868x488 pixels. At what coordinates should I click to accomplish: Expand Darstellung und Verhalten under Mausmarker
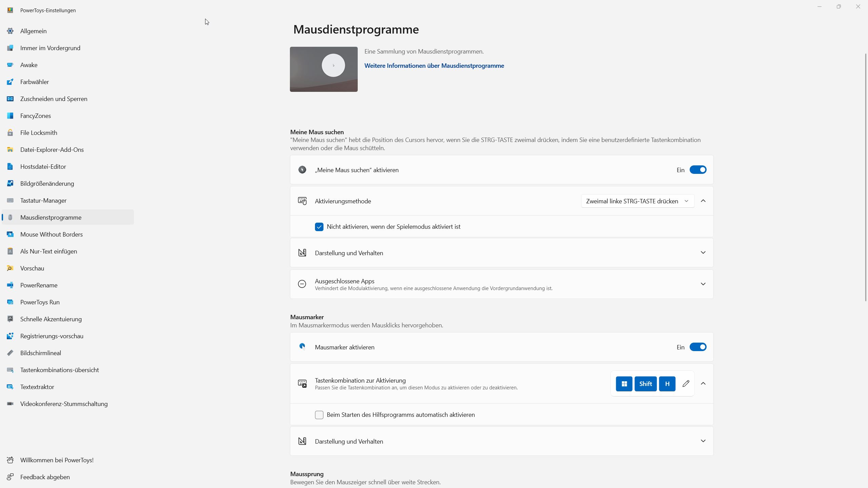[x=703, y=441]
